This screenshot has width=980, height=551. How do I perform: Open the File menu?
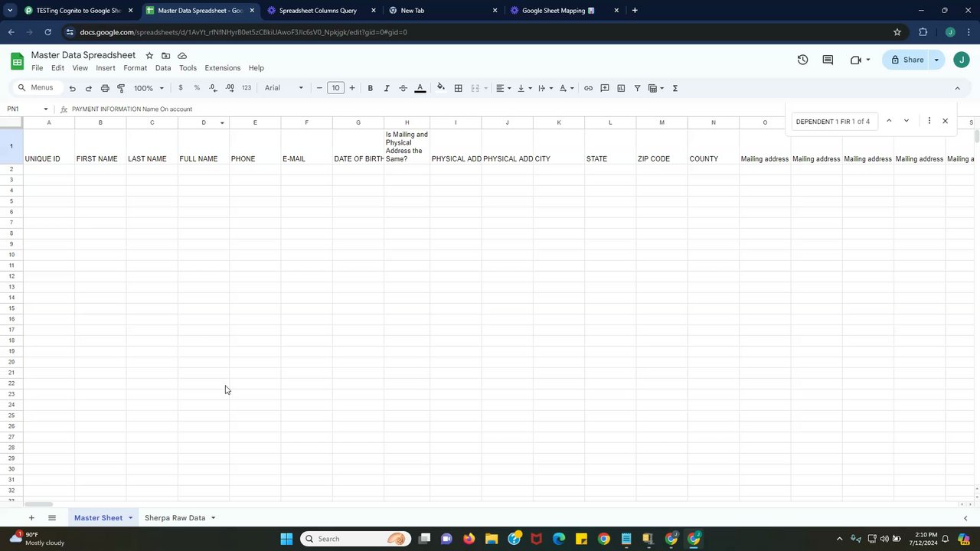point(37,68)
